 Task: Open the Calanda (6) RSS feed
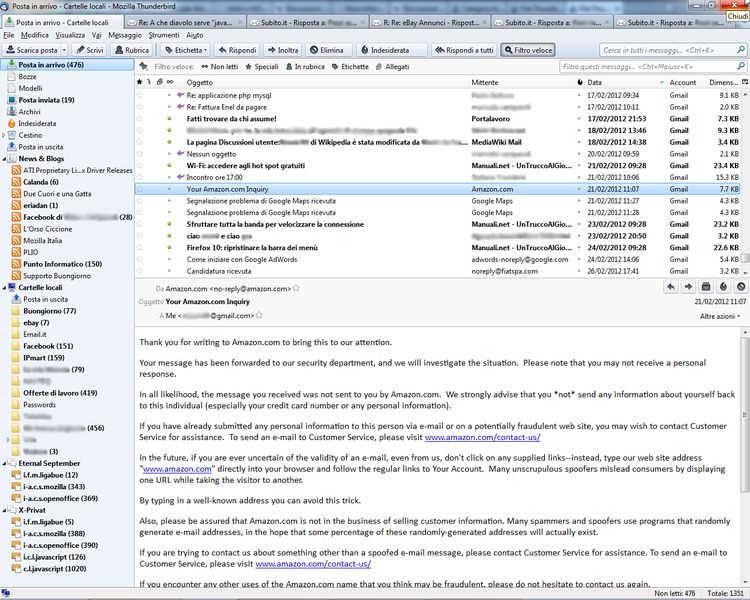41,182
